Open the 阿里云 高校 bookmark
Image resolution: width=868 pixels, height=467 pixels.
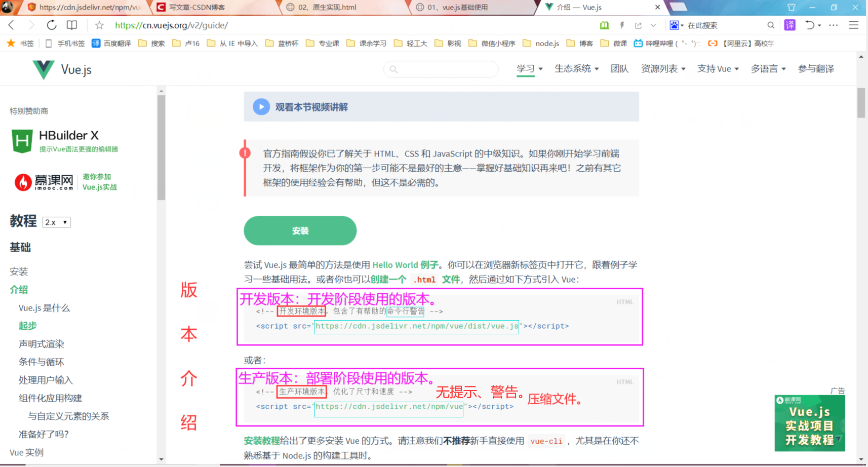click(741, 43)
